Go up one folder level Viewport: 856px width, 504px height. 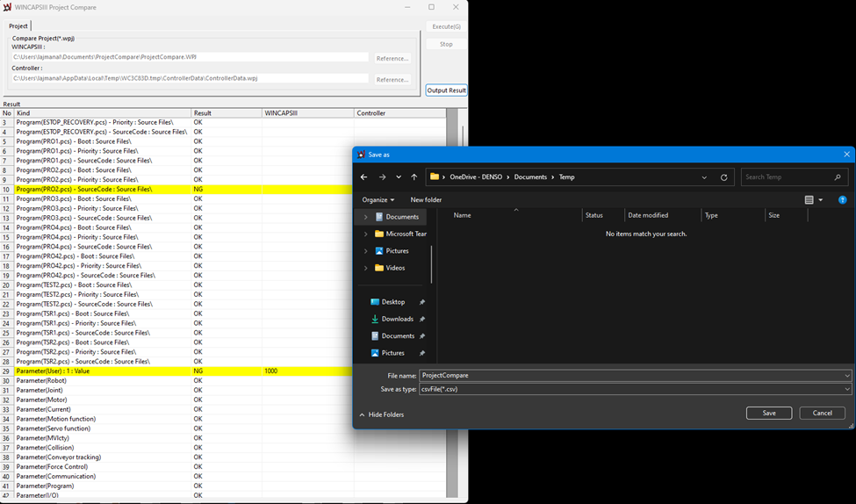click(414, 176)
